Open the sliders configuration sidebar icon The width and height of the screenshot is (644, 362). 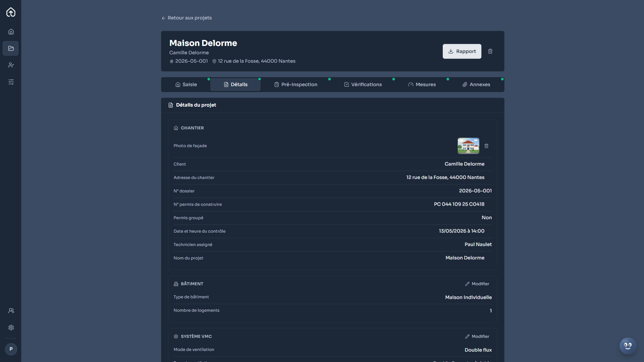(11, 82)
